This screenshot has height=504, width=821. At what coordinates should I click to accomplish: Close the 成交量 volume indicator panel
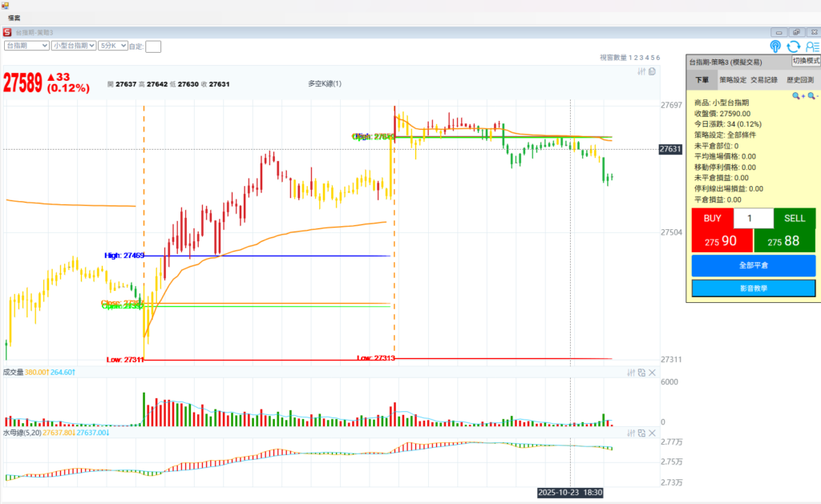point(652,373)
